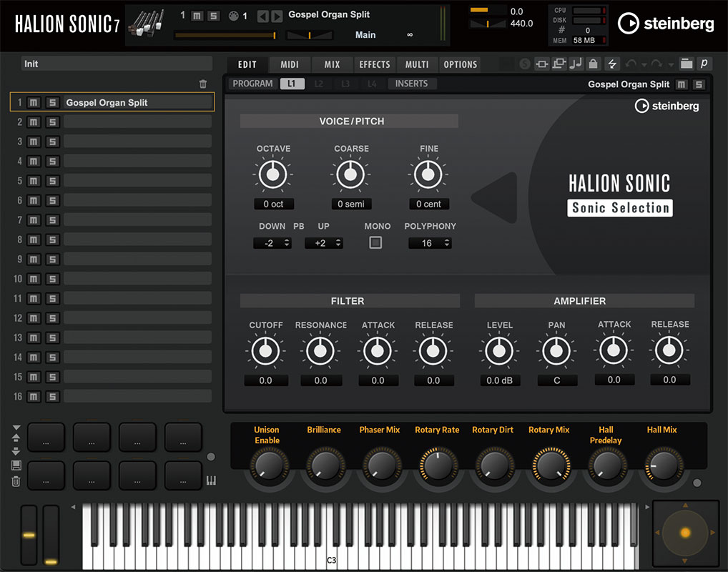728x572 pixels.
Task: Click the redo arrow icon
Action: click(x=656, y=64)
